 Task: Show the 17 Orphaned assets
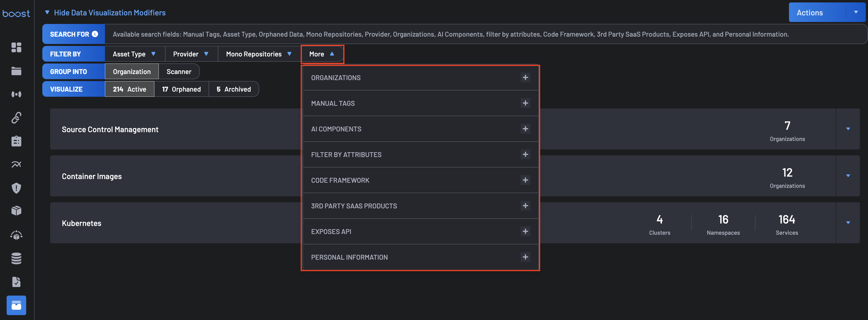pos(181,89)
